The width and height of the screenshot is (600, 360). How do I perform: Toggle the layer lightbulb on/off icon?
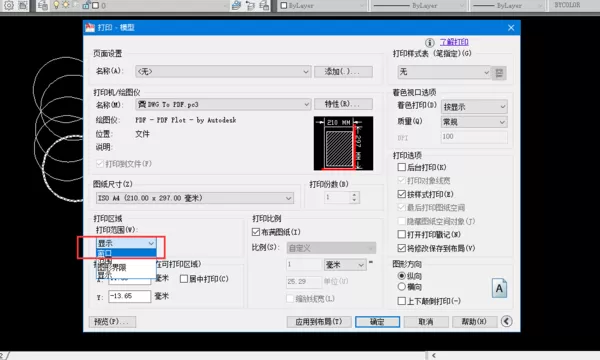[57, 5]
